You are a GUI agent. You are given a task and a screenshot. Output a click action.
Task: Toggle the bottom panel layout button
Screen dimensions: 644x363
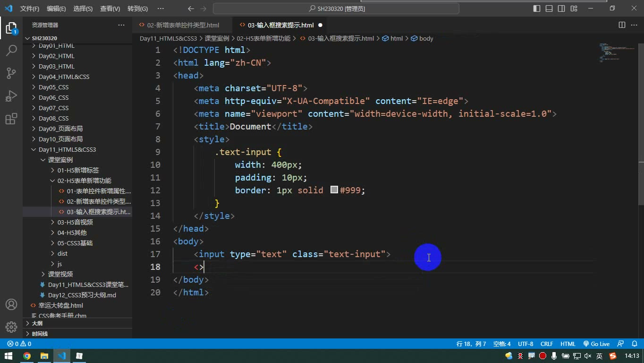tap(549, 9)
